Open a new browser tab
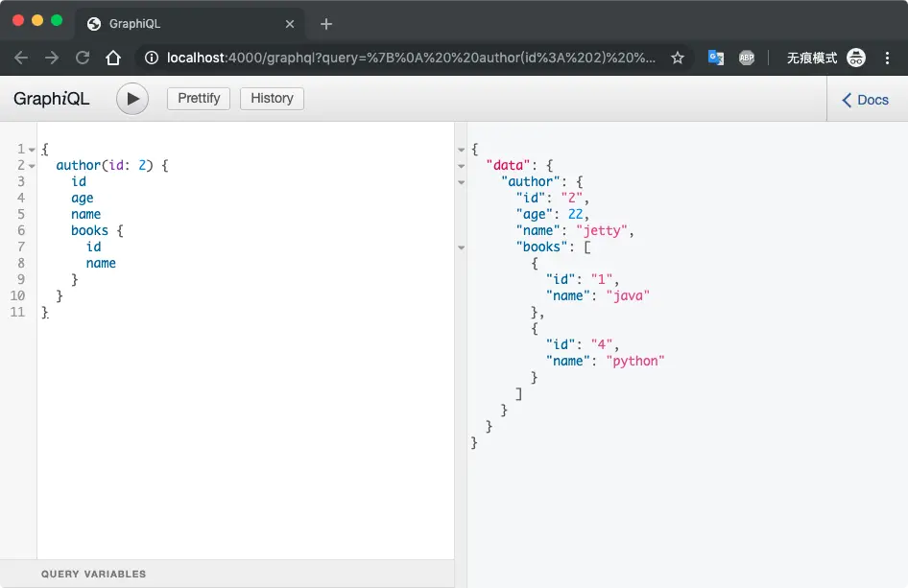The image size is (908, 588). coord(326,24)
